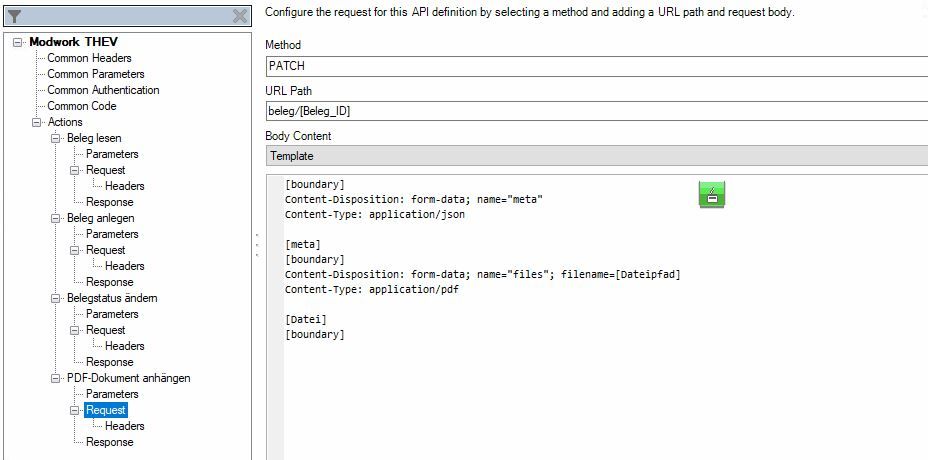Select Common Parameters in the tree
The width and height of the screenshot is (928, 460).
point(96,74)
